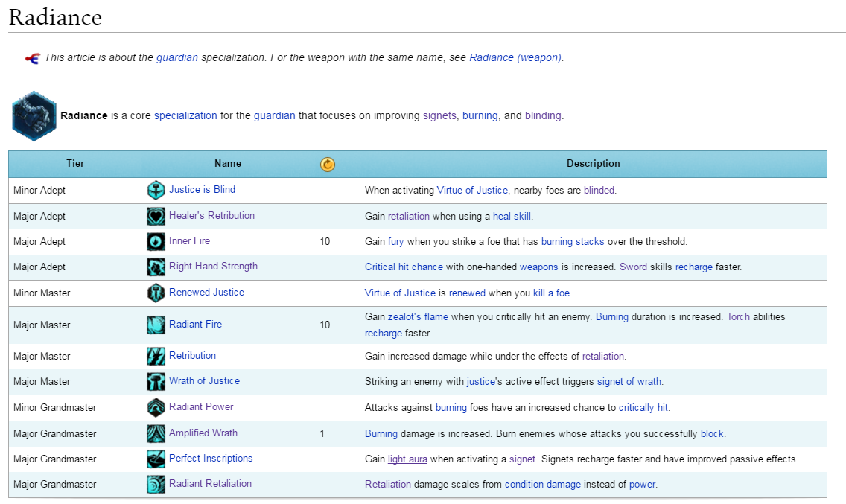This screenshot has width=846, height=504.
Task: Open the burning stacks link
Action: (x=573, y=241)
